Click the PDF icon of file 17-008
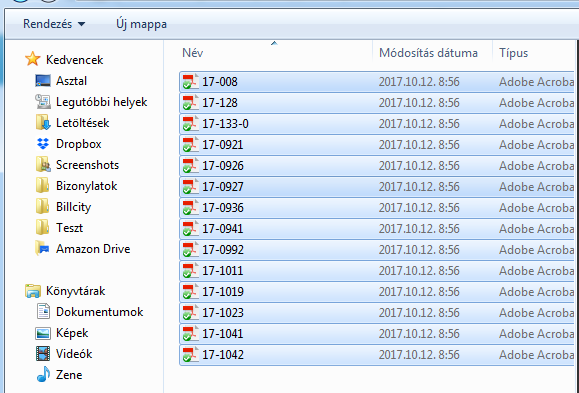This screenshot has width=579, height=393. pyautogui.click(x=191, y=82)
